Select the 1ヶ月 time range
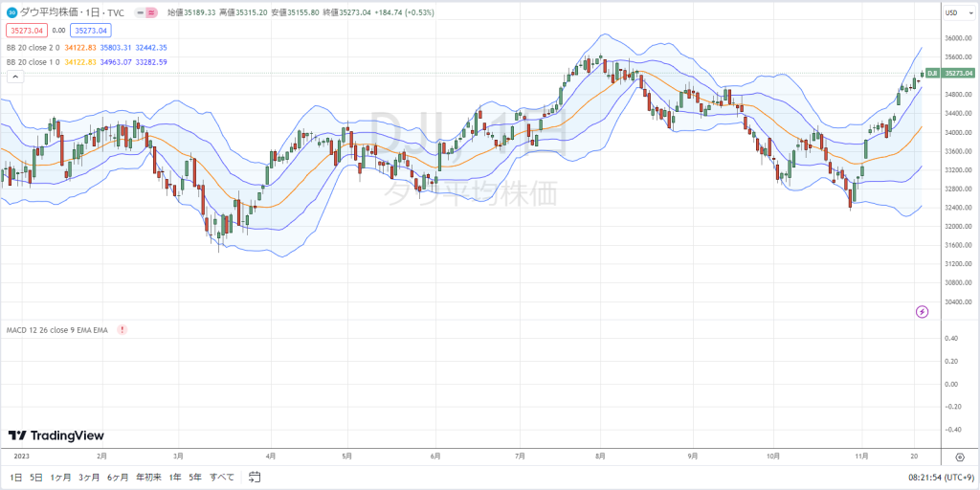This screenshot has height=490, width=980. (60, 478)
